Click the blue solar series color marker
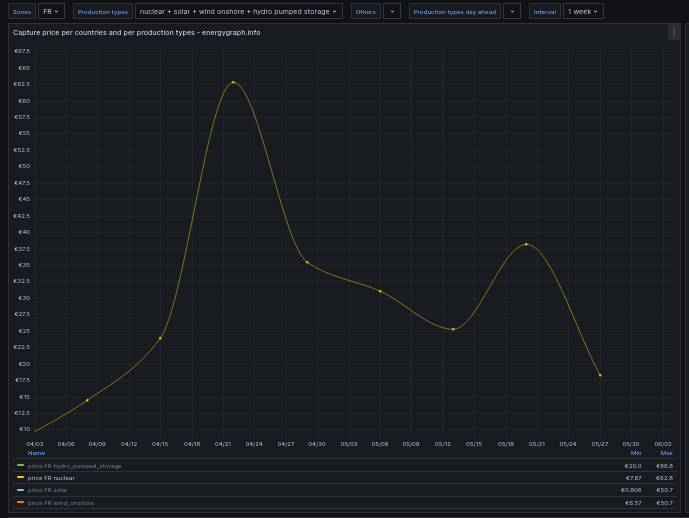 point(21,490)
